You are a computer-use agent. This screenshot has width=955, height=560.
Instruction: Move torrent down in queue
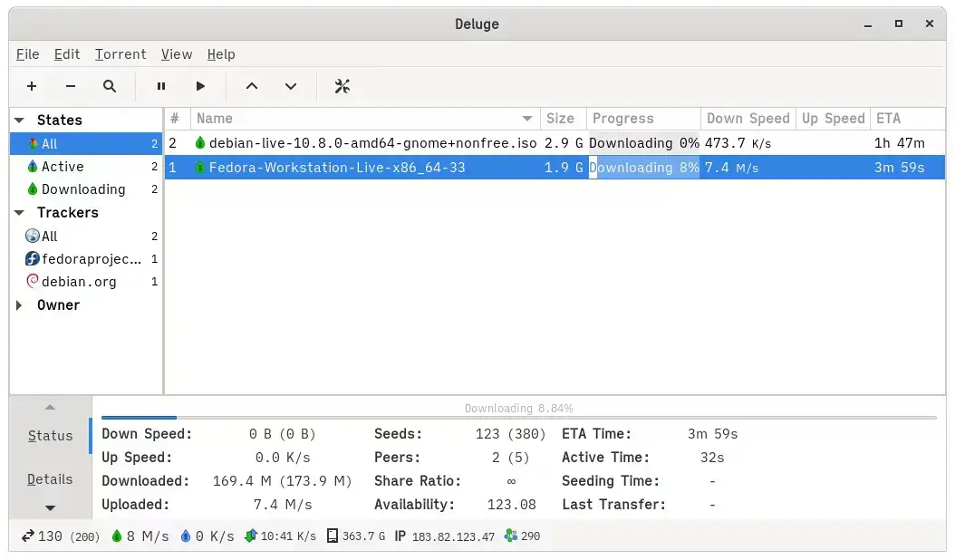pyautogui.click(x=291, y=86)
